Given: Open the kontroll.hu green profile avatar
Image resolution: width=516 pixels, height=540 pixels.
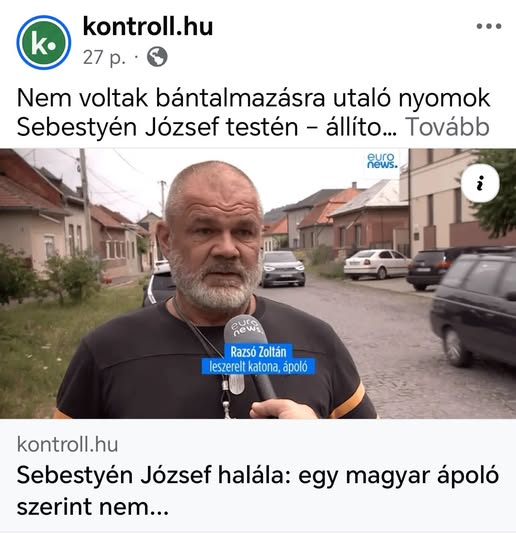Looking at the screenshot, I should click(x=44, y=42).
